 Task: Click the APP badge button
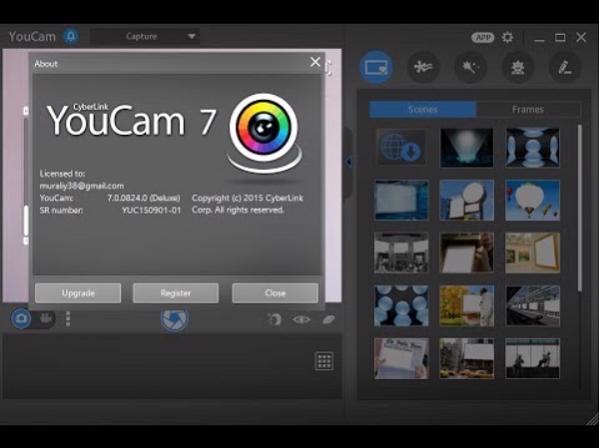point(483,37)
